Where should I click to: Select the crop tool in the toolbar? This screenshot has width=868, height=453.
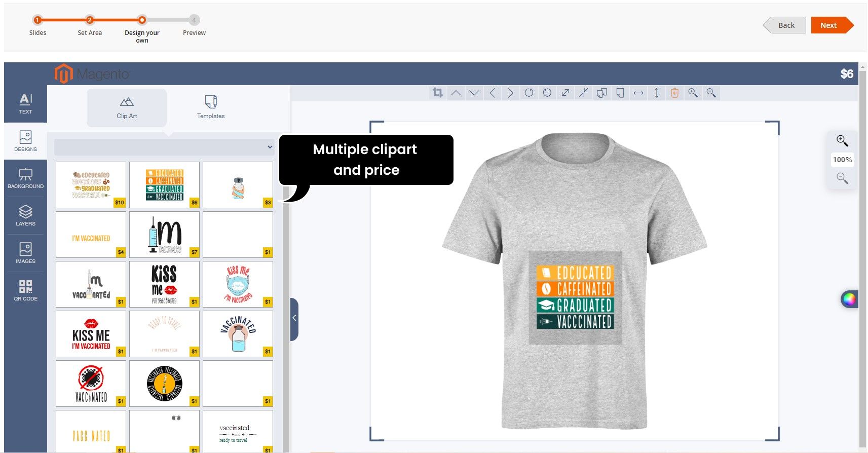(437, 93)
